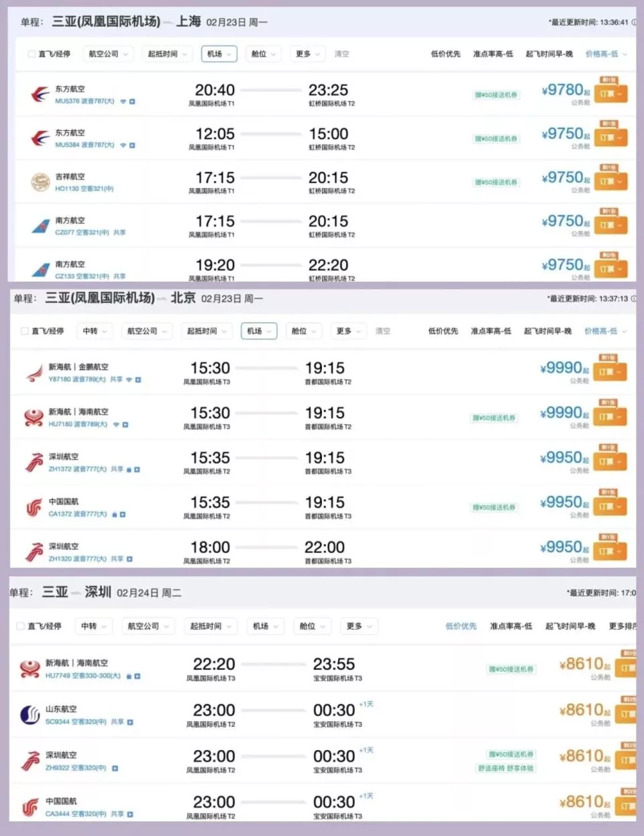This screenshot has width=644, height=836.
Task: Enable 直飞/经停 checkbox in Sanya–Shanghai panel
Action: [x=32, y=54]
